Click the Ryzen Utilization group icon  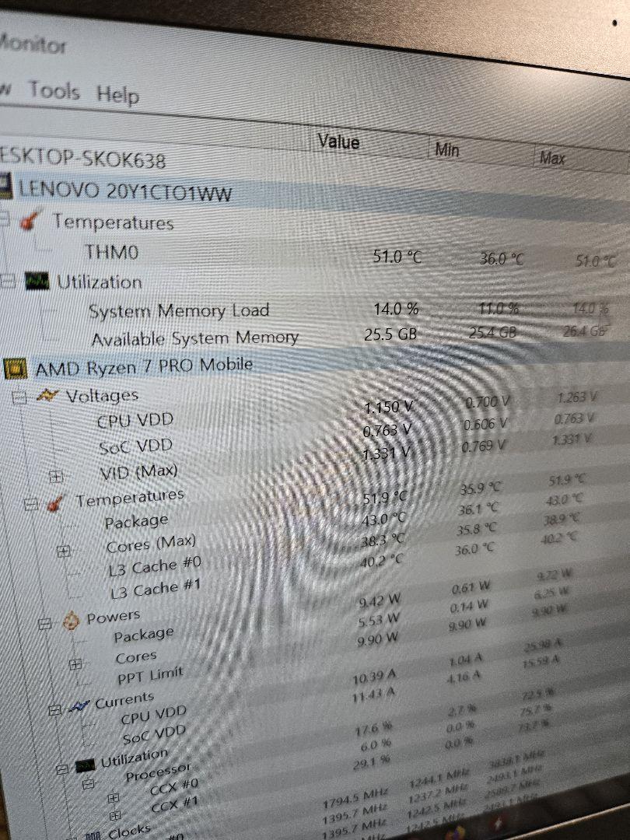[86, 765]
